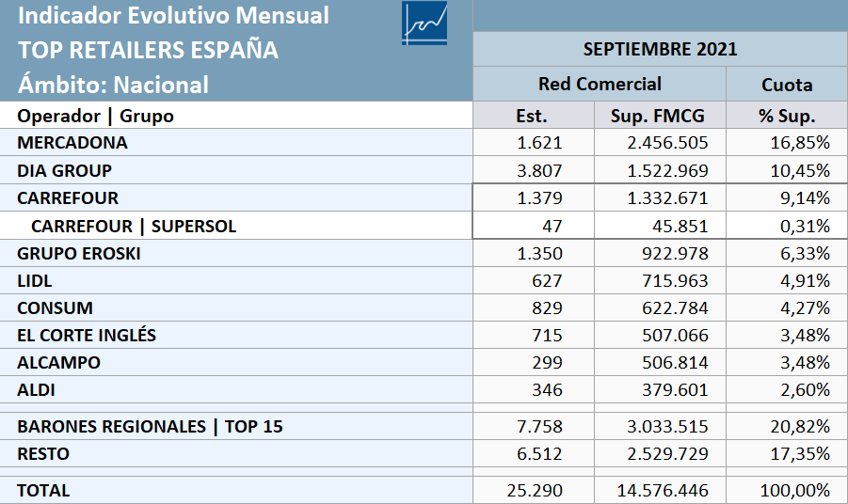
Task: Click the blue line-chart logo icon
Action: pyautogui.click(x=424, y=23)
